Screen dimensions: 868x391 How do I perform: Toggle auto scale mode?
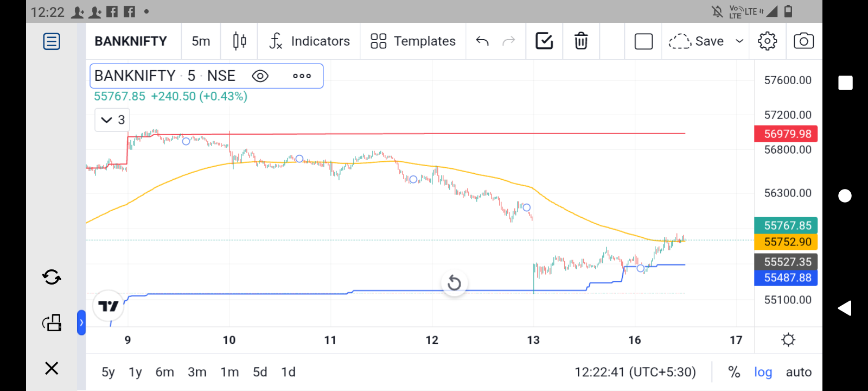(799, 372)
